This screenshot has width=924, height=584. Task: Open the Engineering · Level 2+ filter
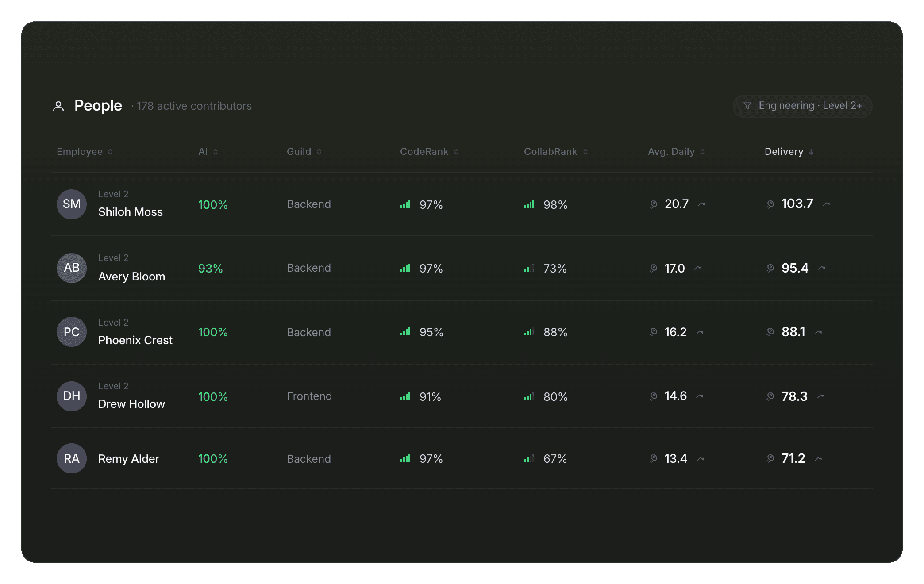click(x=802, y=106)
